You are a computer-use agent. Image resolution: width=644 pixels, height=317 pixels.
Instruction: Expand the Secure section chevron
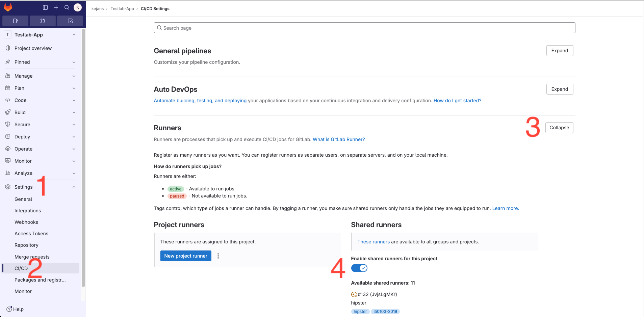[74, 125]
